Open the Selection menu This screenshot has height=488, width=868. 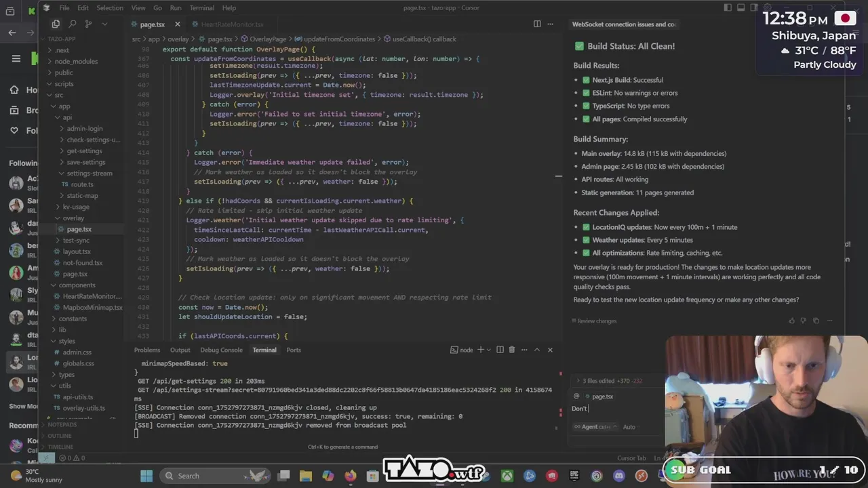[109, 7]
